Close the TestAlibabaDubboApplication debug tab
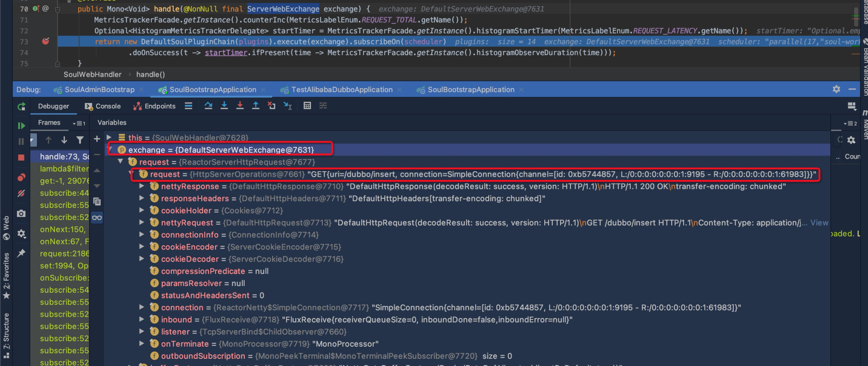This screenshot has height=366, width=868. [x=400, y=90]
